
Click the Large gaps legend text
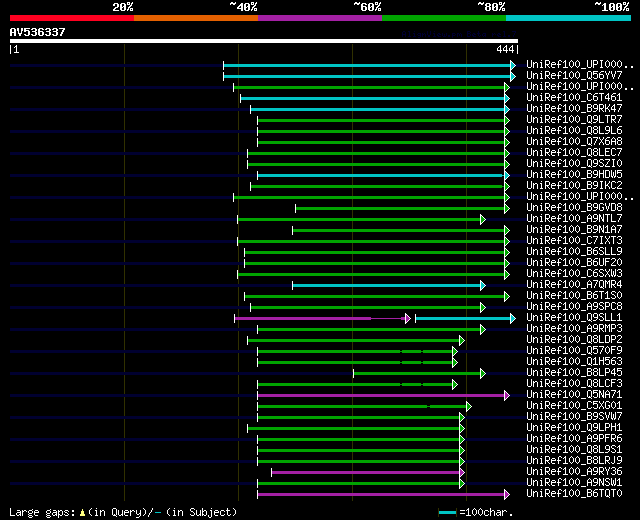point(42,512)
